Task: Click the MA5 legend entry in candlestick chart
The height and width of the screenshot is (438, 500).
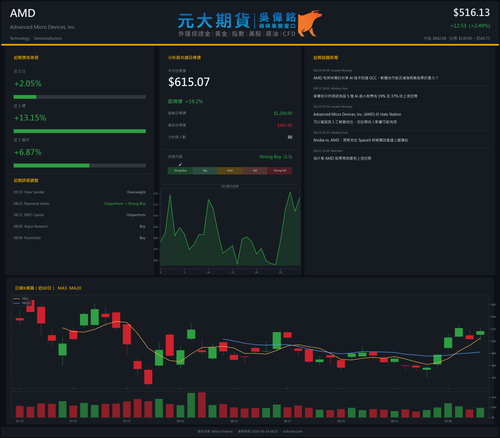Action: (21, 299)
